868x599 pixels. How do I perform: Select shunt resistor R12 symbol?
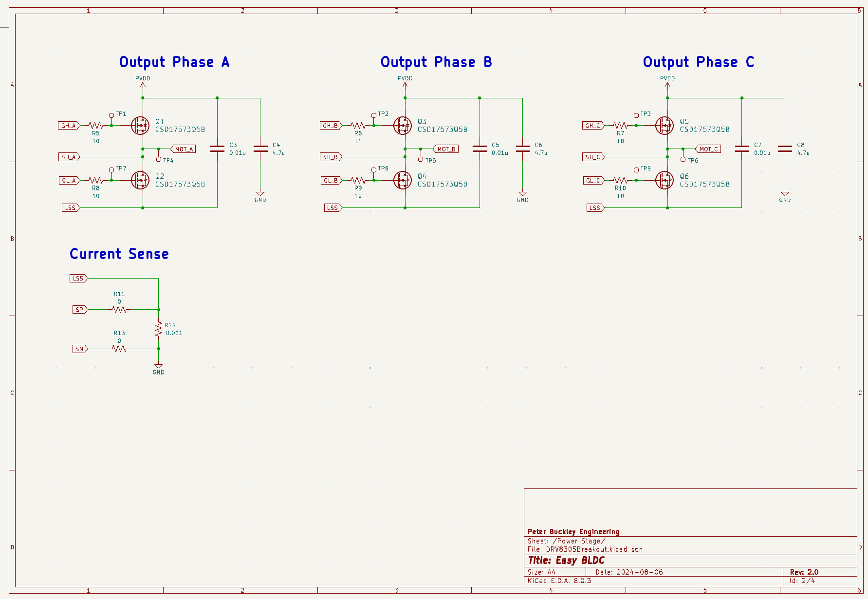(x=158, y=329)
